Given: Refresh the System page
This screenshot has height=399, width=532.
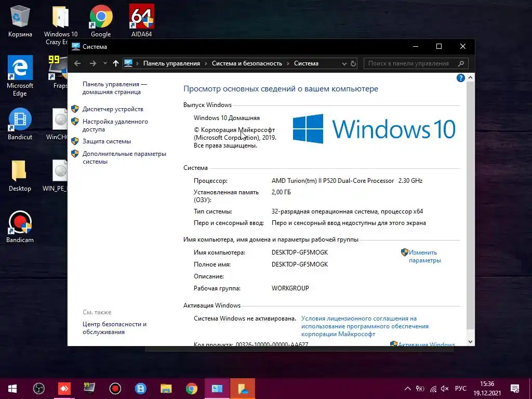Looking at the screenshot, I should (x=353, y=63).
